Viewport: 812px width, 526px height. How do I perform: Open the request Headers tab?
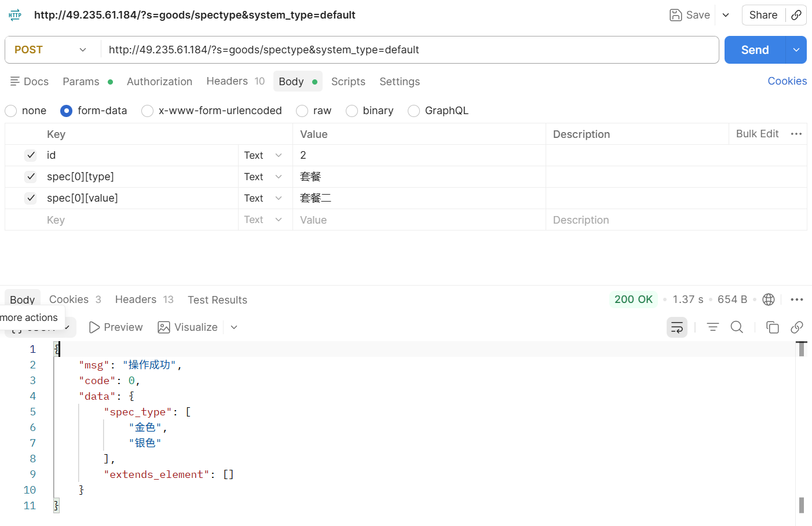tap(235, 82)
